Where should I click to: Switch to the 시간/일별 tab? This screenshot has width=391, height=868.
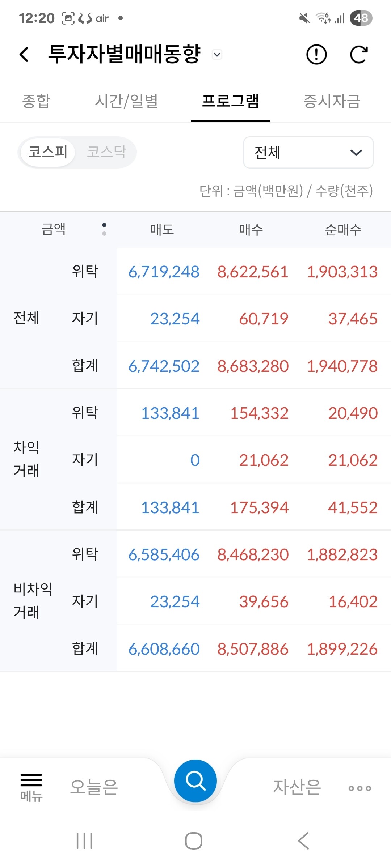[x=126, y=101]
